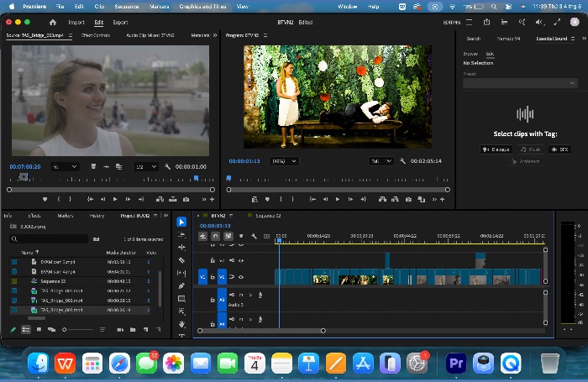The height and width of the screenshot is (382, 588).
Task: Select the Rectangle tool
Action: click(181, 299)
